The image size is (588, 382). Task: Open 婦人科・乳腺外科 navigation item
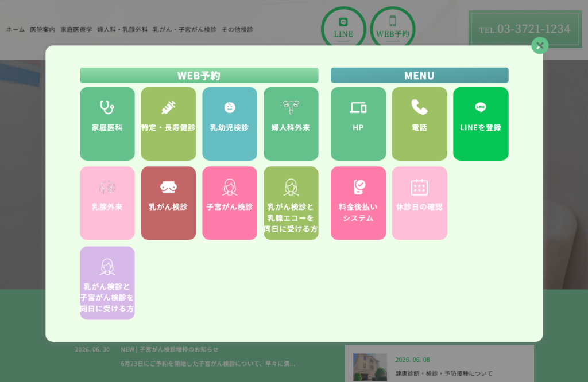(x=122, y=30)
